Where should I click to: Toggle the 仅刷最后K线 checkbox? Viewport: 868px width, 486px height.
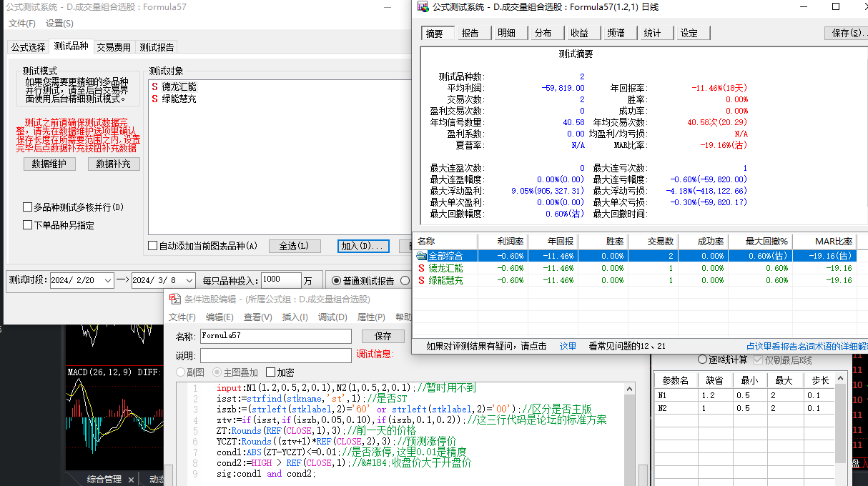click(759, 359)
